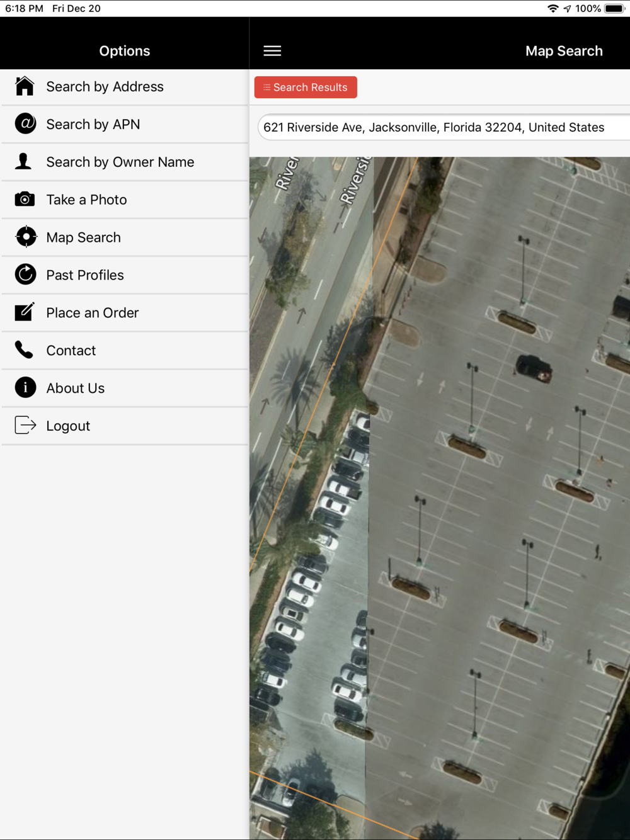630x840 pixels.
Task: Select Logout
Action: (x=125, y=427)
